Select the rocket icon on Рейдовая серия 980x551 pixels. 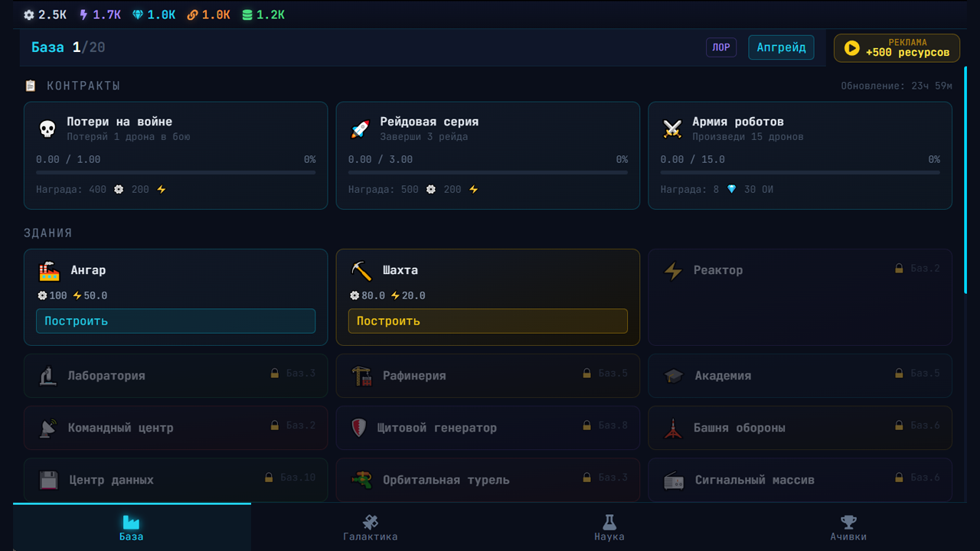[360, 128]
